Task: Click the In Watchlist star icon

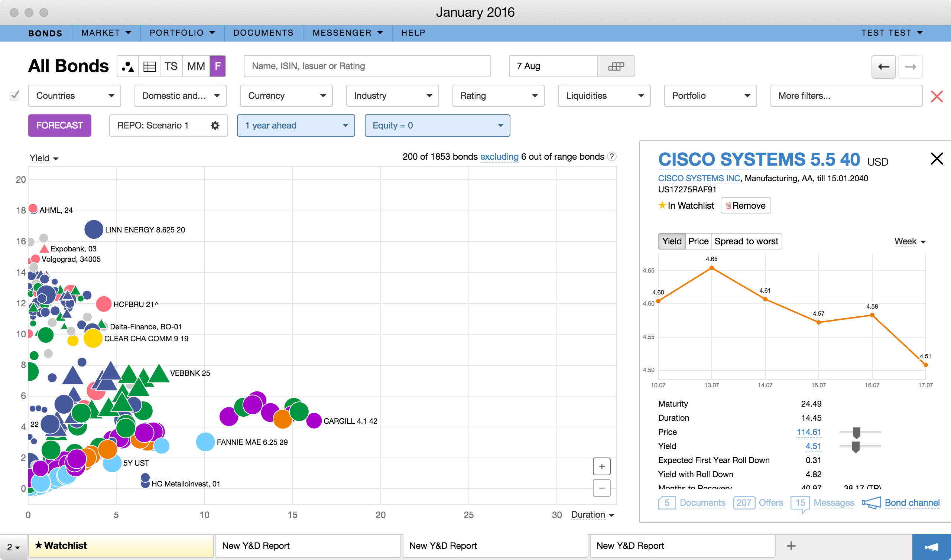Action: [x=662, y=205]
